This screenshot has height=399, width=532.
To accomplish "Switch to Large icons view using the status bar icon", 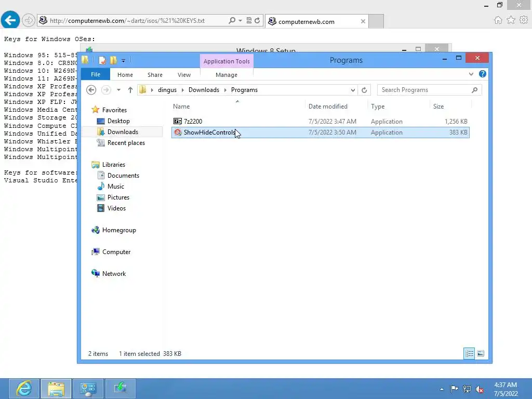I will (481, 353).
